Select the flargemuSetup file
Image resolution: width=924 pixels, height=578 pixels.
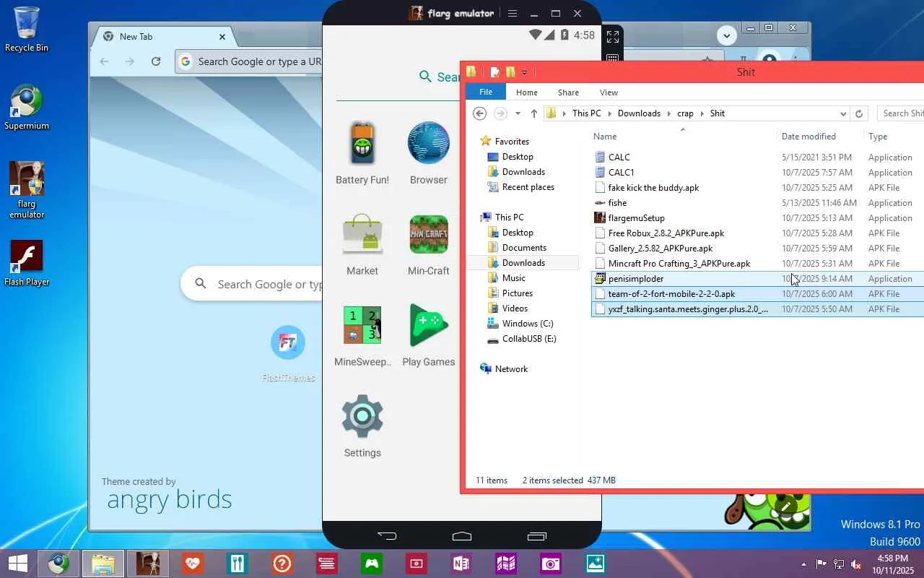point(637,218)
